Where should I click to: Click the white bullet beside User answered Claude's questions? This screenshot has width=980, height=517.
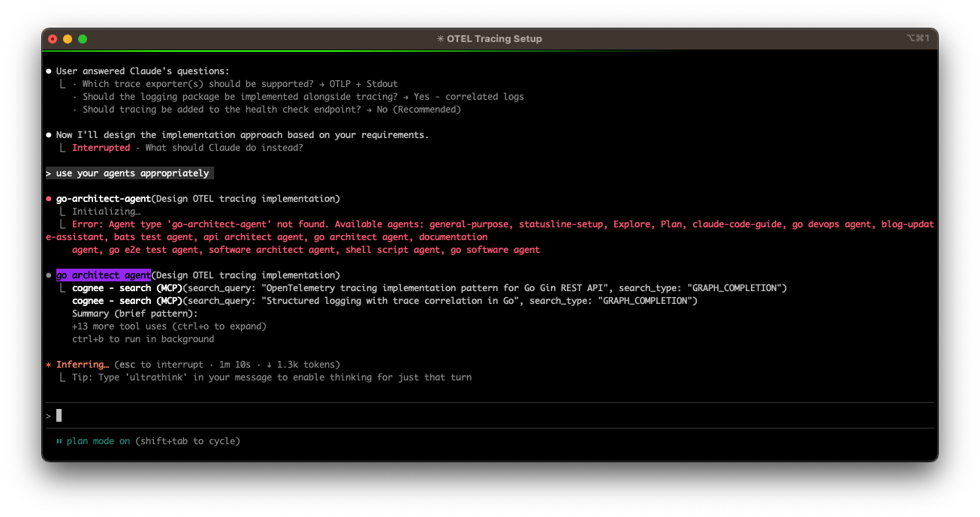click(x=49, y=71)
